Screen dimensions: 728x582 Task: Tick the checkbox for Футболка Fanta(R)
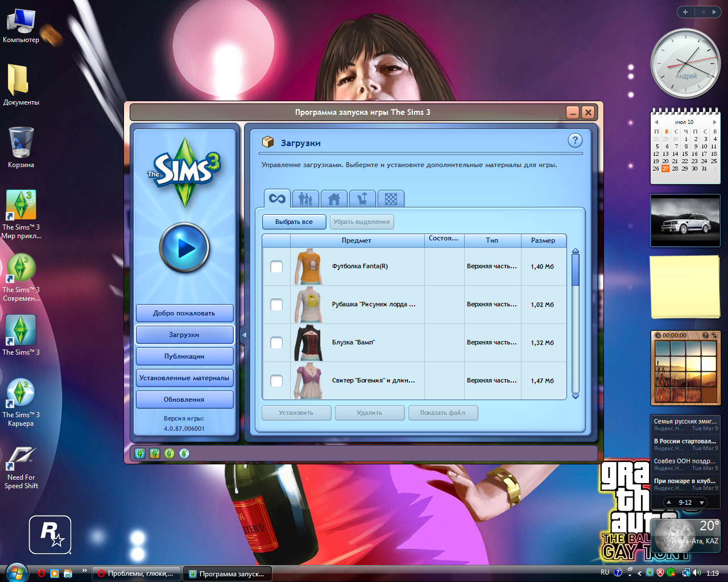point(276,267)
